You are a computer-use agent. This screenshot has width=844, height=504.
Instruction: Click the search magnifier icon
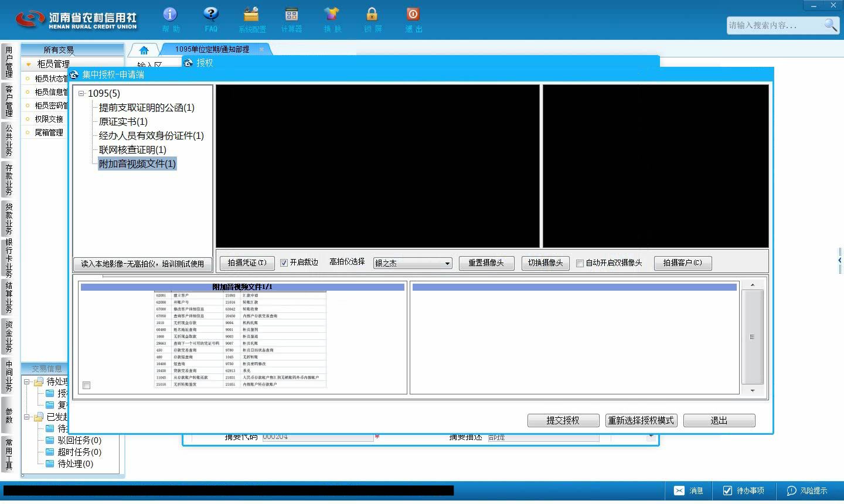pyautogui.click(x=831, y=25)
